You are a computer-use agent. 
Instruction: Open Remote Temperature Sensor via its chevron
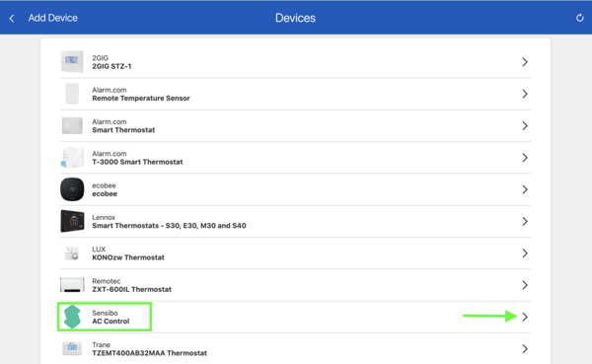[x=525, y=94]
